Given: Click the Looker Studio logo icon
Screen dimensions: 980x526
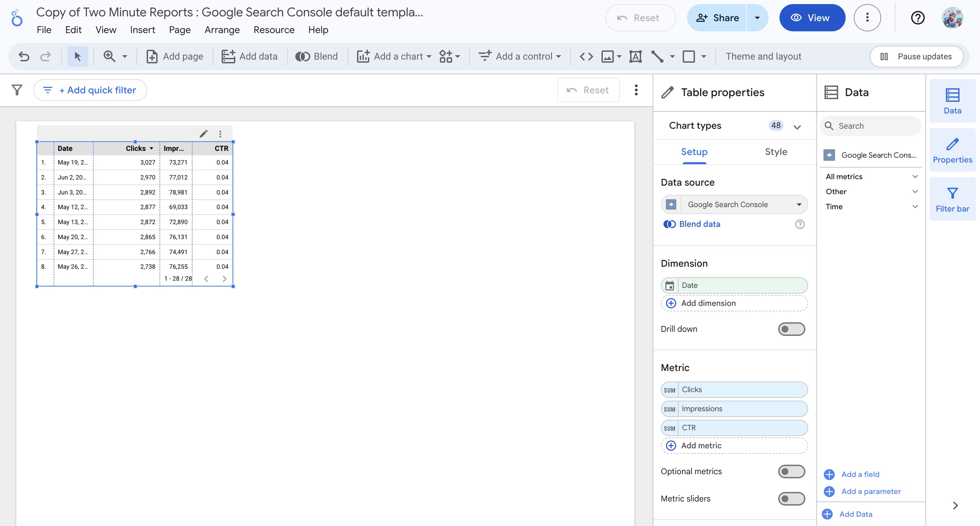Looking at the screenshot, I should point(17,18).
